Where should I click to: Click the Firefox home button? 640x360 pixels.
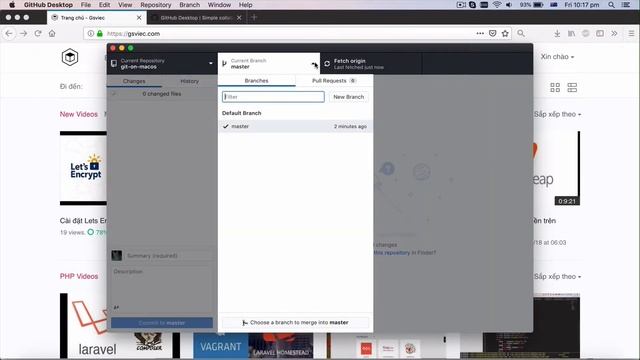point(52,33)
